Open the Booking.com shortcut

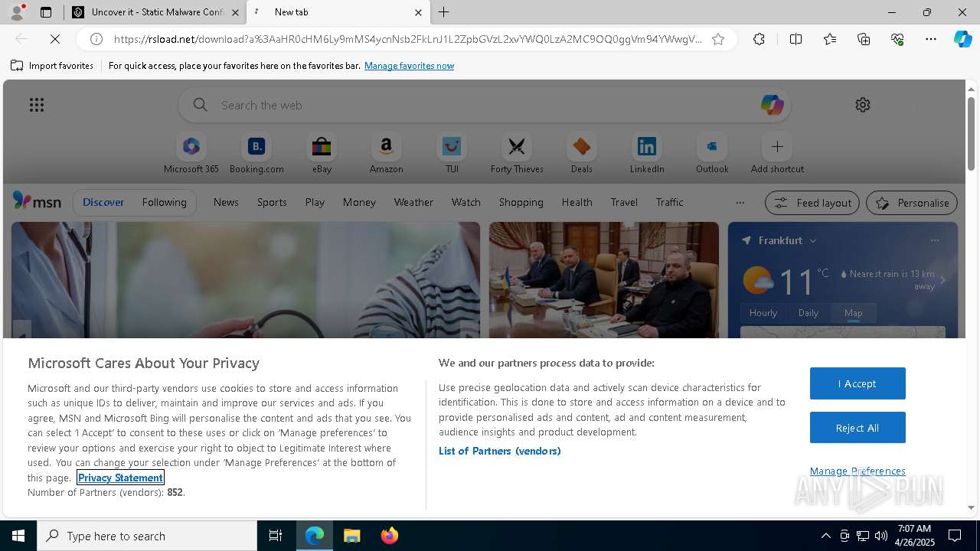click(256, 155)
